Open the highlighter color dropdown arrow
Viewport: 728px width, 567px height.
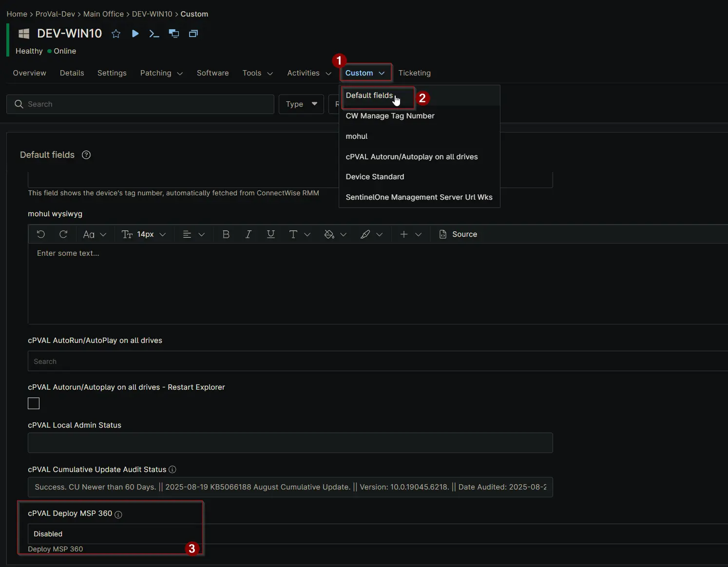(380, 234)
